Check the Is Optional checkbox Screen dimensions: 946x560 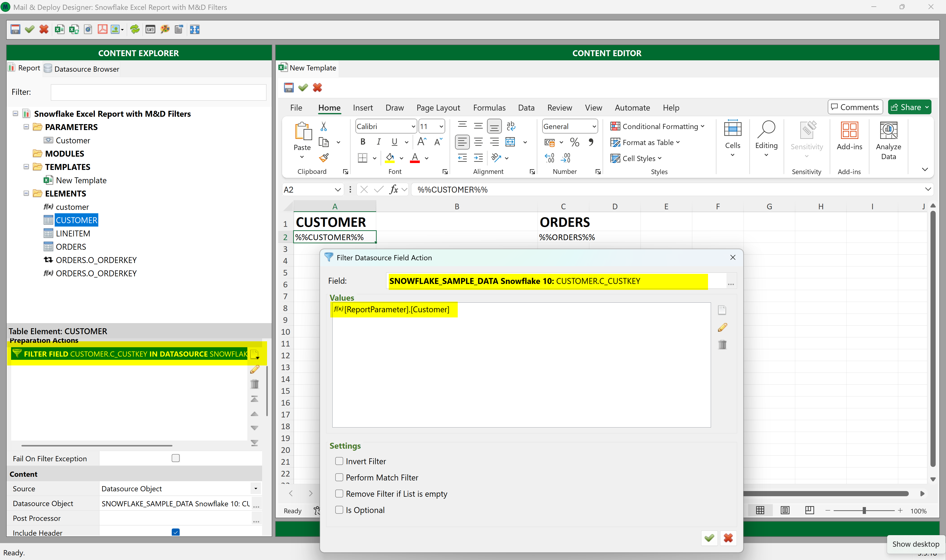coord(339,510)
